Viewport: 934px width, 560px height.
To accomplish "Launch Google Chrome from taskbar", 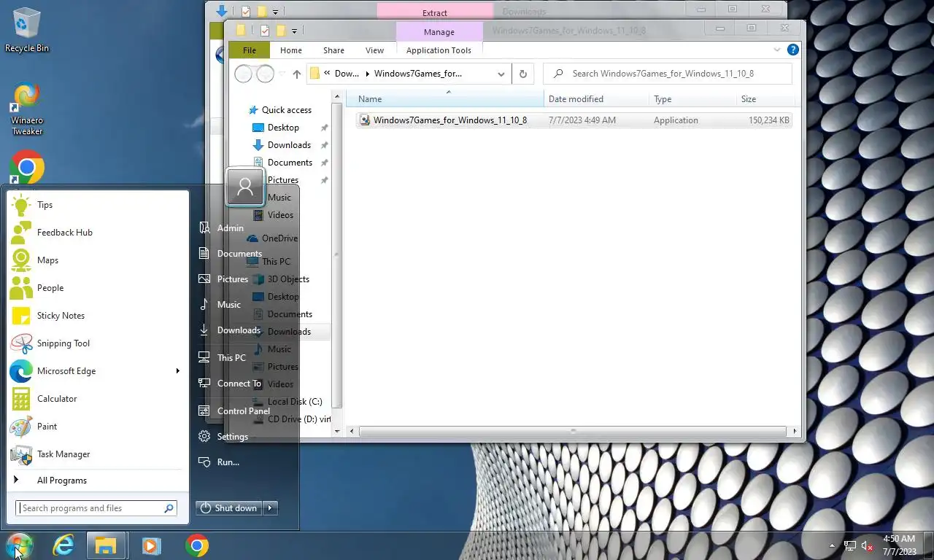I will coord(196,545).
